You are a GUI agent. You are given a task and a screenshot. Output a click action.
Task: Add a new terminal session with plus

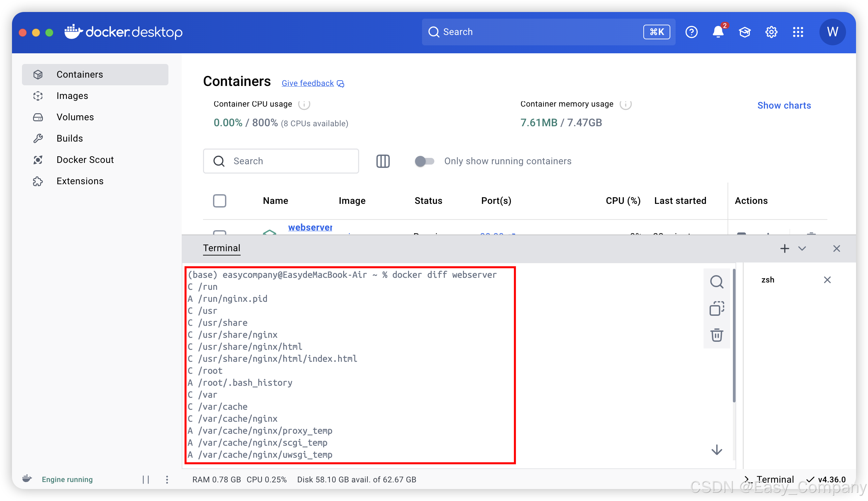(x=784, y=249)
